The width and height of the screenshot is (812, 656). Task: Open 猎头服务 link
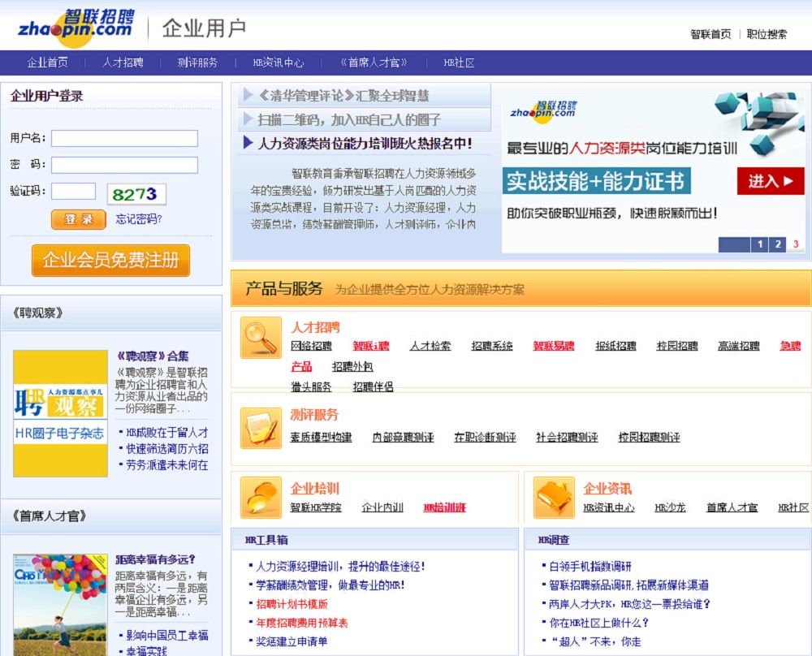[x=311, y=386]
